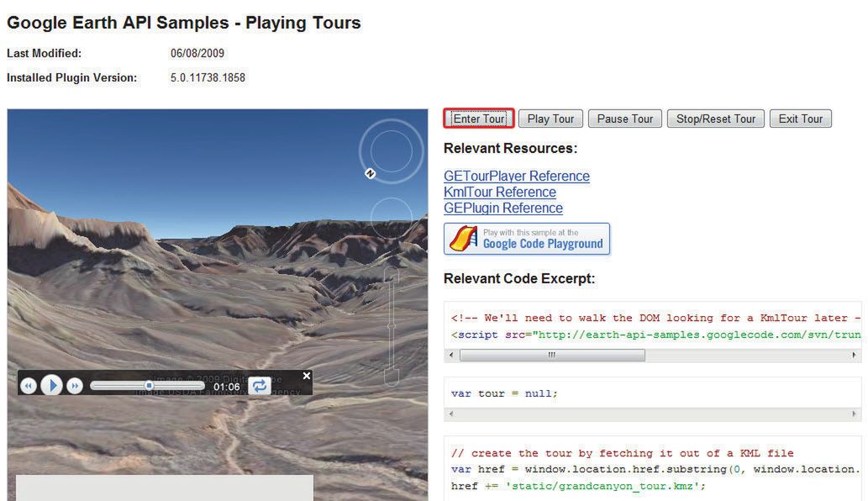This screenshot has width=868, height=501.
Task: Open the GETourPlayer Reference link
Action: 517,176
